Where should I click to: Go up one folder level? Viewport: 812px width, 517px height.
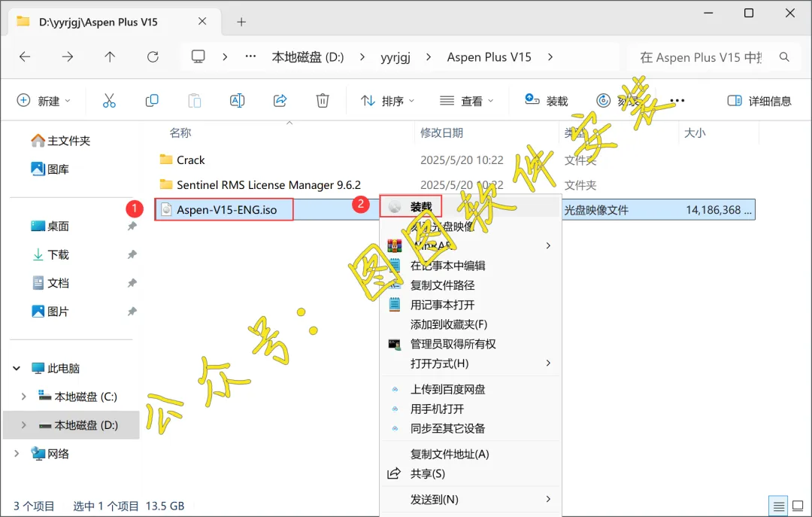click(110, 57)
